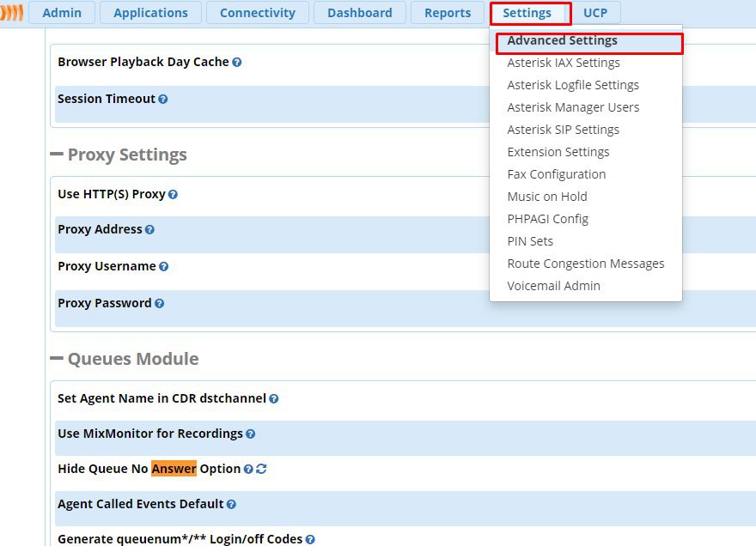The width and height of the screenshot is (756, 546).
Task: Click the Proxy Password help icon
Action: (160, 304)
